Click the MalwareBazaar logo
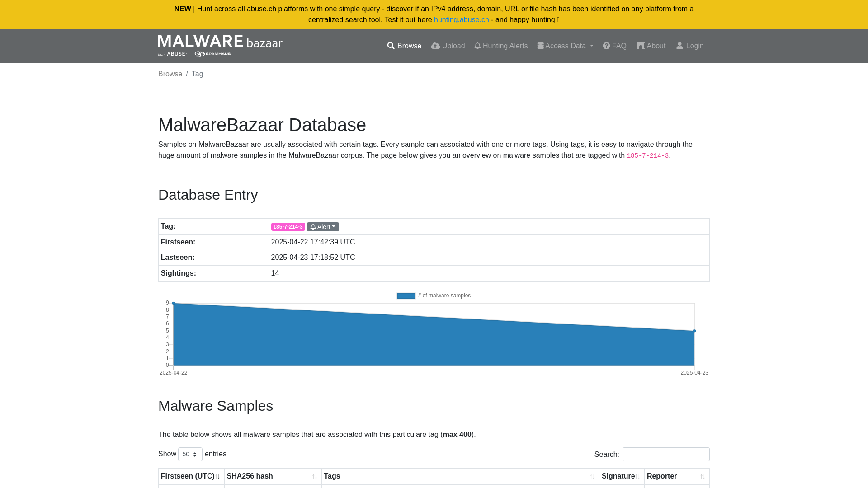The width and height of the screenshot is (868, 488). (x=220, y=46)
